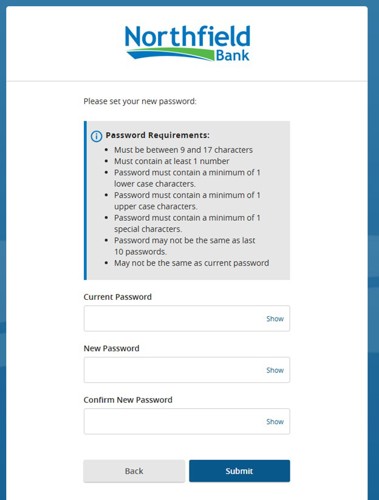Click the '9 and 17 characters' requirement

(183, 150)
